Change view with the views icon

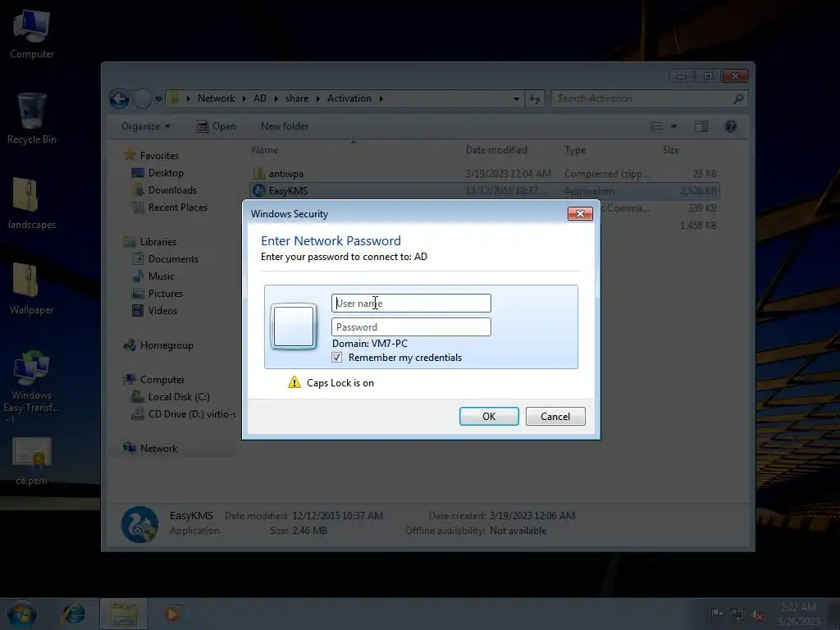point(656,126)
